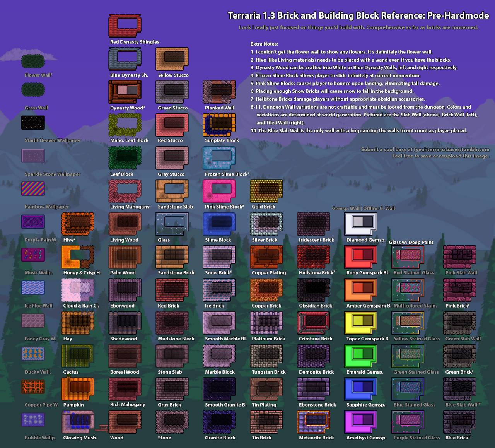Select the Maho. Leaf Block sample
Viewport: 495px width, 448px height.
pos(125,125)
